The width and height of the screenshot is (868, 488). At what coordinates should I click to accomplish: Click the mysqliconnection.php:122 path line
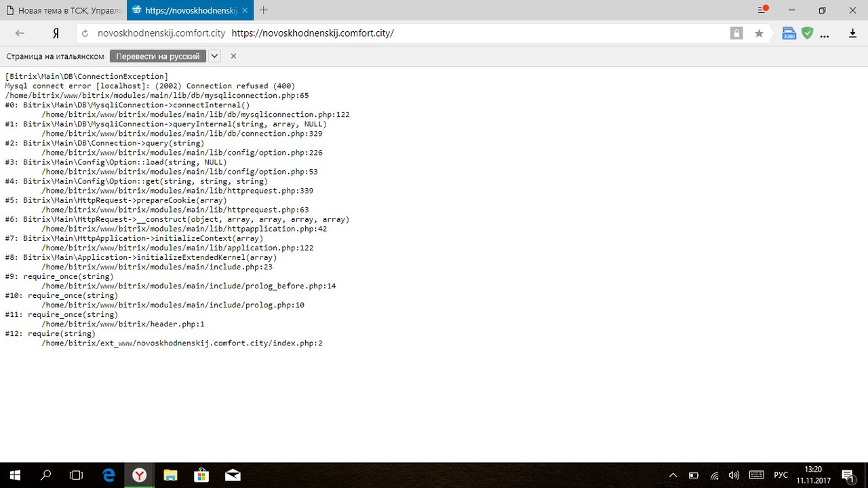tap(195, 115)
